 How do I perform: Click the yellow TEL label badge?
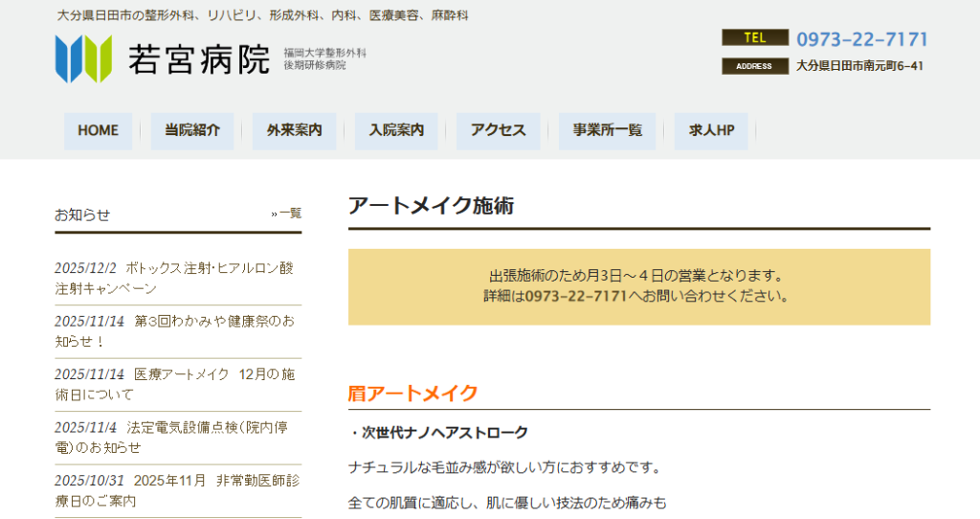[754, 38]
